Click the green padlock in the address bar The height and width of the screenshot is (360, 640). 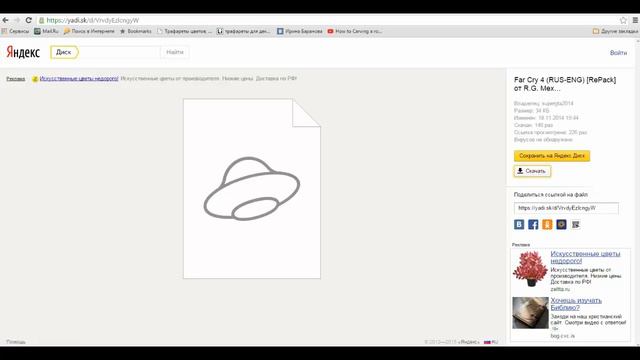(41, 20)
